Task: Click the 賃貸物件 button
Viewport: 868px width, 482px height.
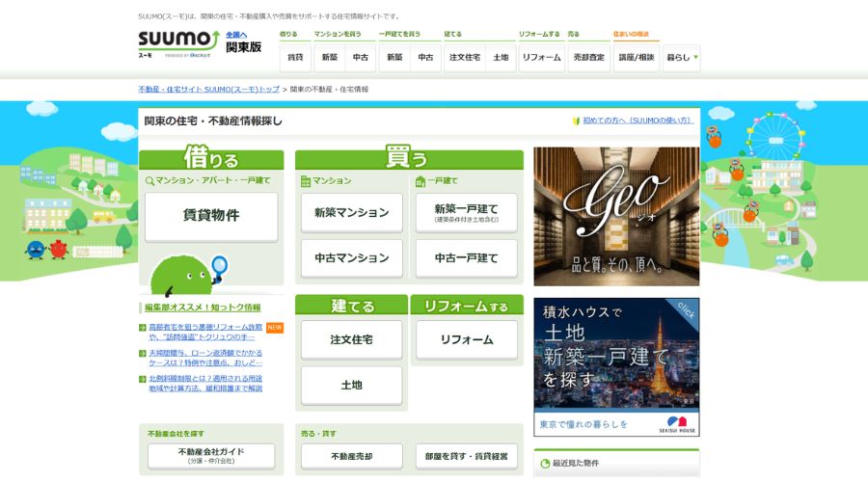Action: tap(211, 216)
